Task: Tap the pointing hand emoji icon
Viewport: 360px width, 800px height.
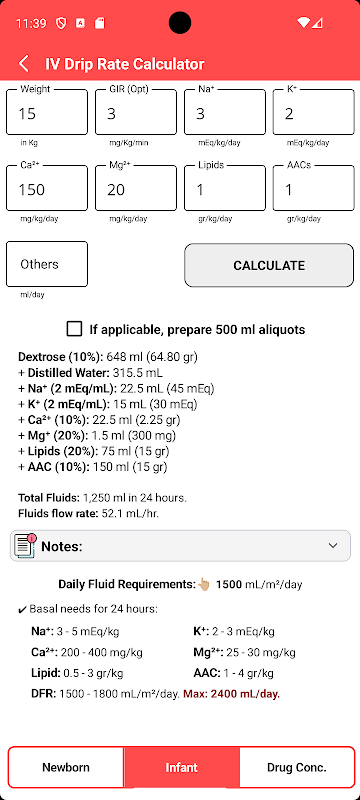Action: coord(204,584)
